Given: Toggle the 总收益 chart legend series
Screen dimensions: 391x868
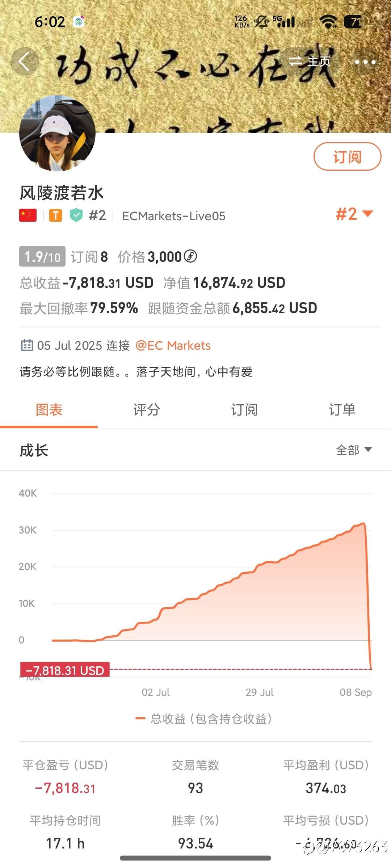Looking at the screenshot, I should [203, 719].
